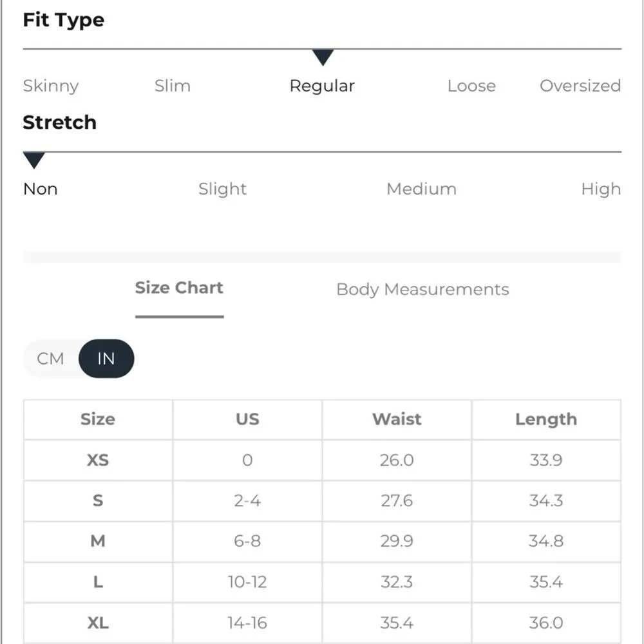
Task: Click the XS size row cell
Action: [98, 460]
